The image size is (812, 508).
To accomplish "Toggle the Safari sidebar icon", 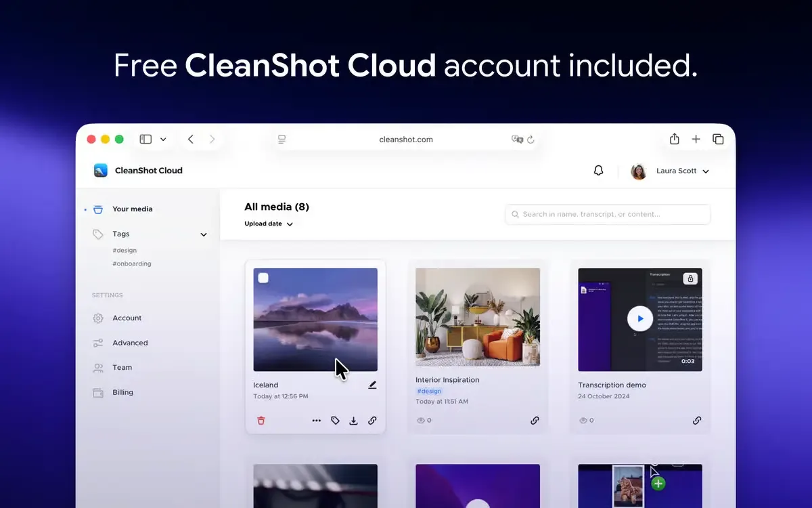I will tap(145, 139).
